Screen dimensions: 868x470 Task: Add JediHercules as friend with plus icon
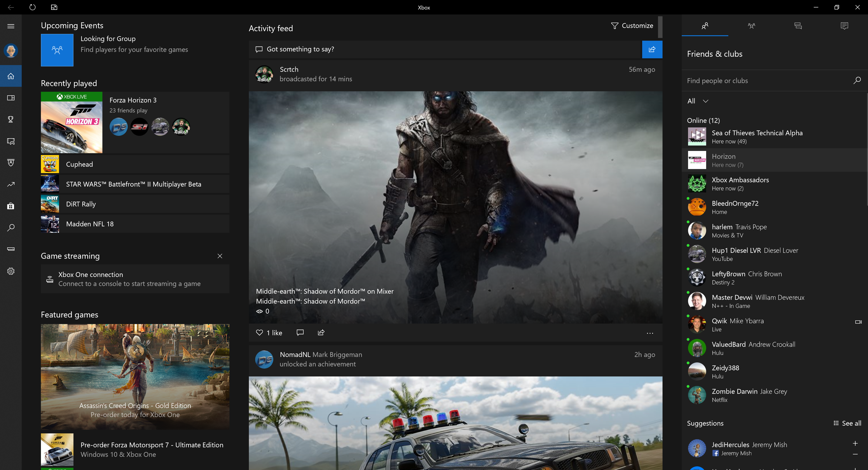[x=855, y=443]
